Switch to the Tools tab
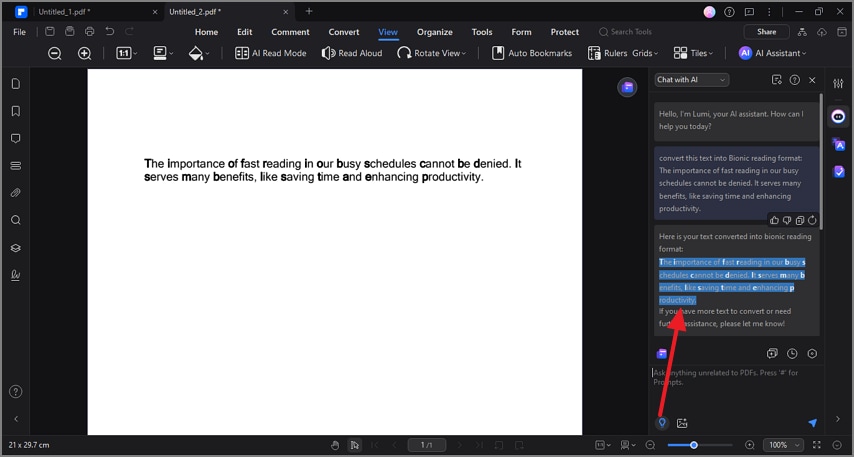Screen dimensions: 854x457 (482, 32)
